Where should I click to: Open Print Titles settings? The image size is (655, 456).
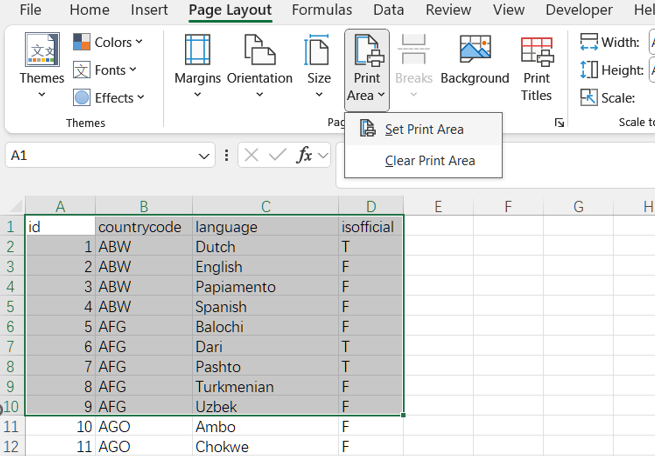pyautogui.click(x=536, y=68)
